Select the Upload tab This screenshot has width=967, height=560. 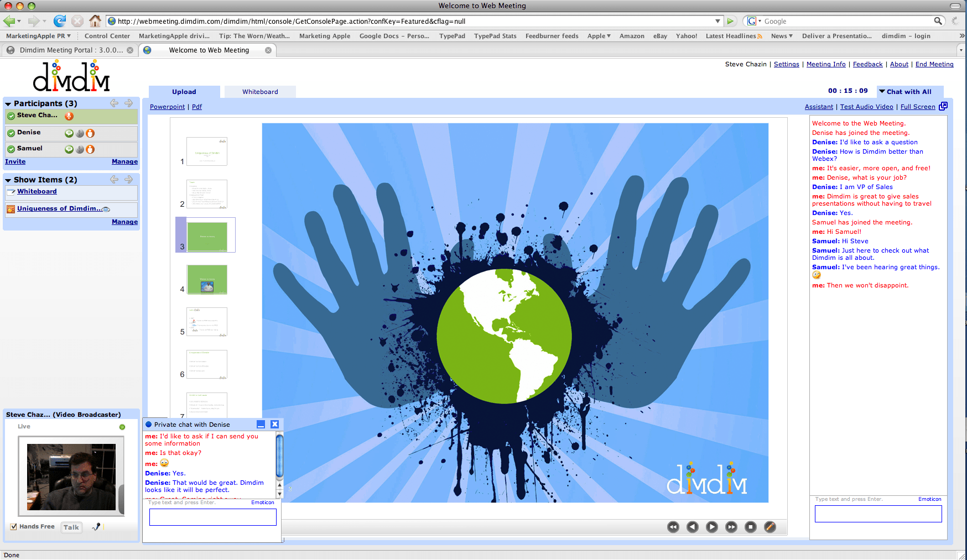coord(184,91)
